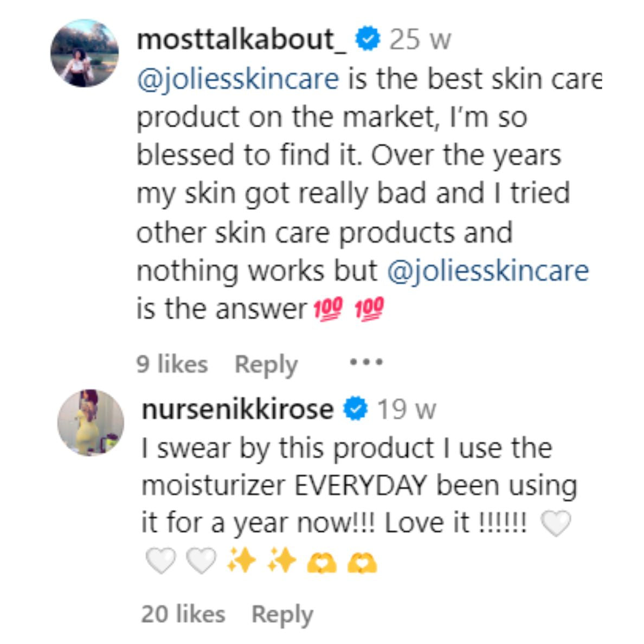Click the first sparkles emoji
644x644 pixels.
[242, 561]
